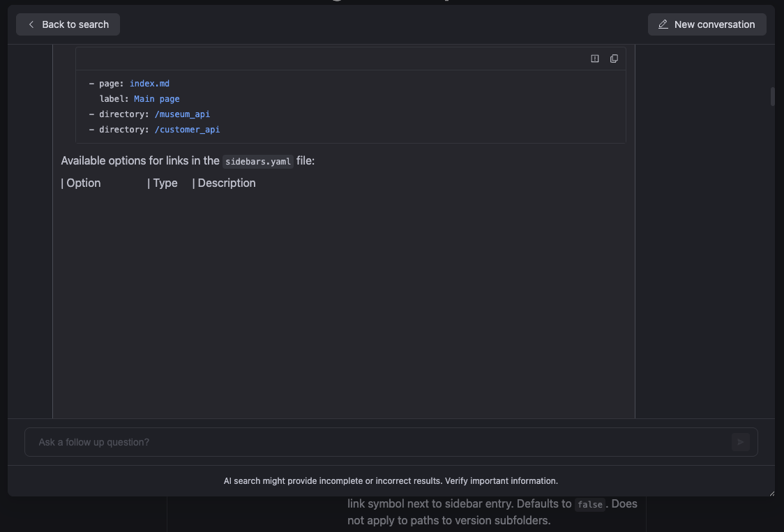Click the Option column header text
Screen dimensions: 784x532
pos(84,183)
